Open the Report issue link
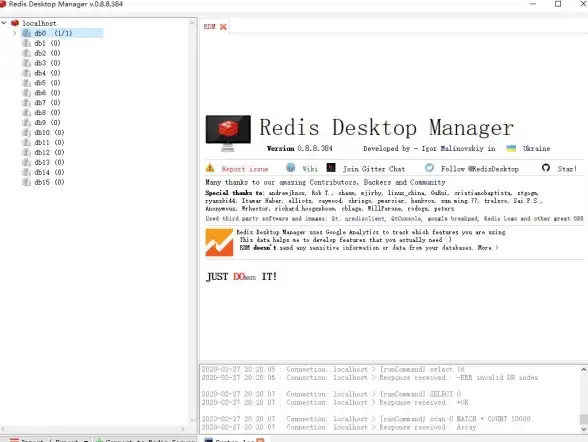Image resolution: width=588 pixels, height=442 pixels. pyautogui.click(x=244, y=169)
